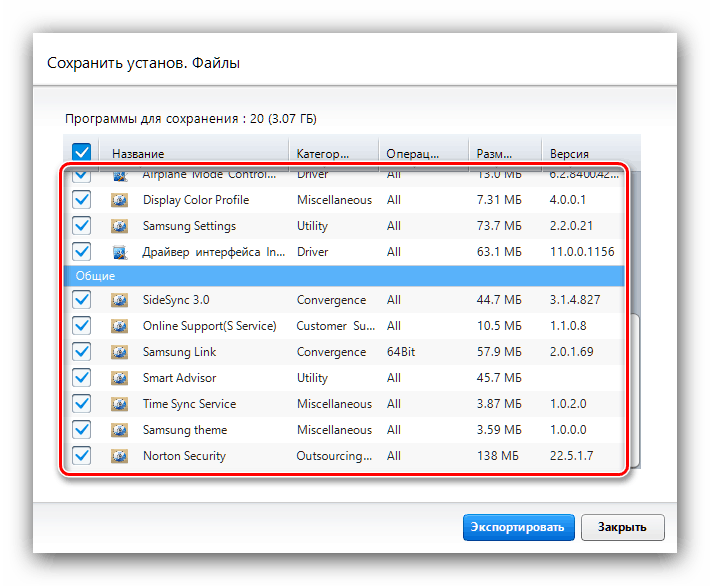Click the 138 МБ size value
The width and height of the screenshot is (710, 586).
pos(498,456)
